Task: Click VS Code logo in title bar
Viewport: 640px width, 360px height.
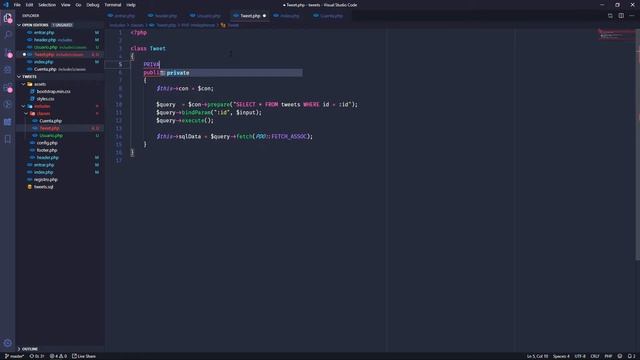Action: [x=6, y=5]
